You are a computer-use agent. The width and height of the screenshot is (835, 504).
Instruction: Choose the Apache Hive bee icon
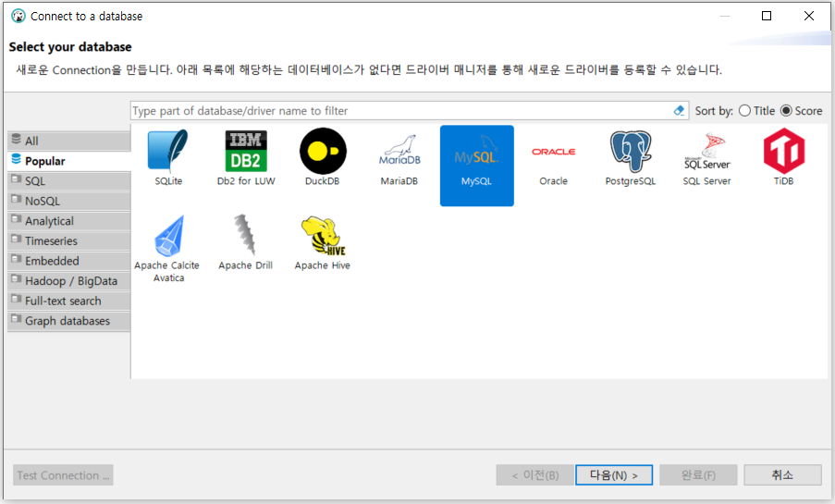pos(323,236)
